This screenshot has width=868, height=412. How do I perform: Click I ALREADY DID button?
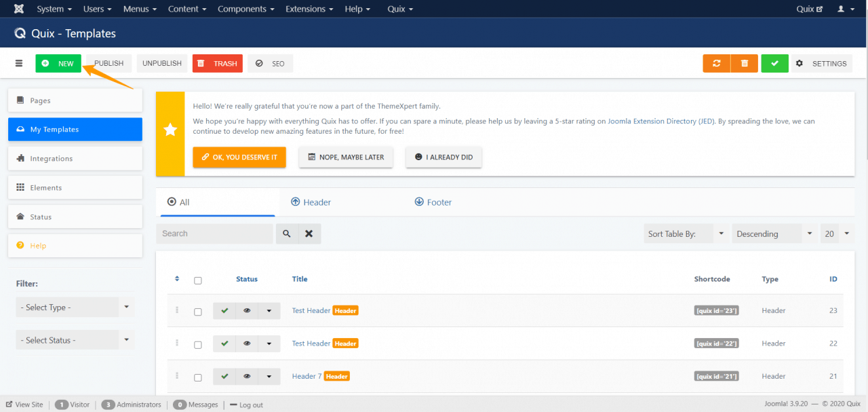[443, 157]
